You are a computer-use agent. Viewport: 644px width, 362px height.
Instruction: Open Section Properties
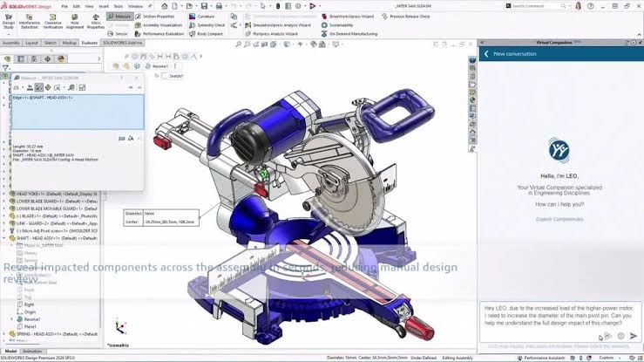pos(154,17)
